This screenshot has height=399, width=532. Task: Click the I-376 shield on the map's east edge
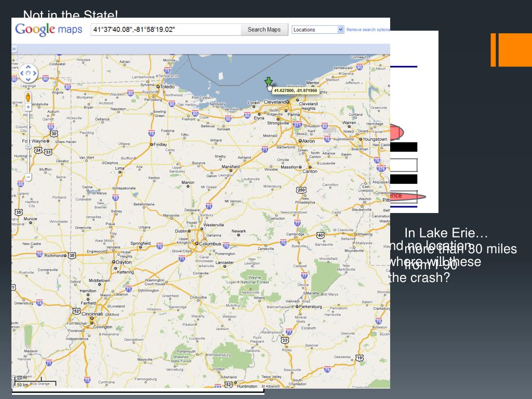pos(381,169)
